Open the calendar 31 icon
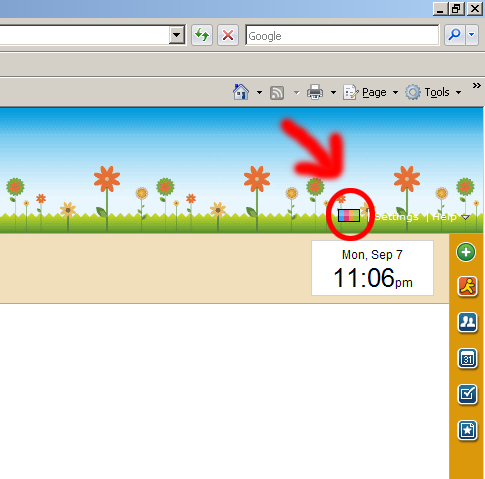The width and height of the screenshot is (485, 479). click(468, 358)
